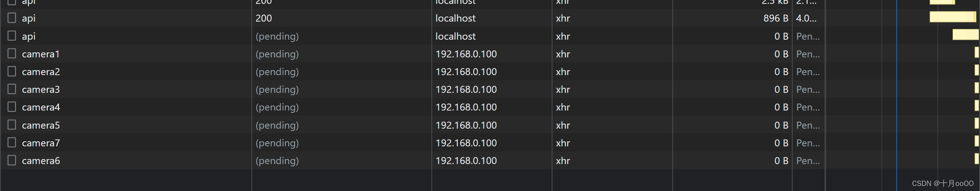
Task: Click the localhost domain of 896 B row
Action: (455, 18)
